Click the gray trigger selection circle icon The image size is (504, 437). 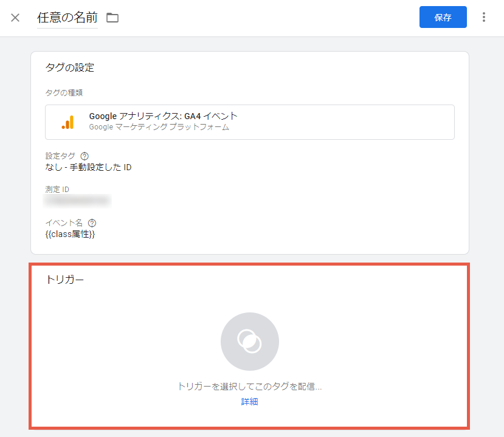click(x=250, y=342)
